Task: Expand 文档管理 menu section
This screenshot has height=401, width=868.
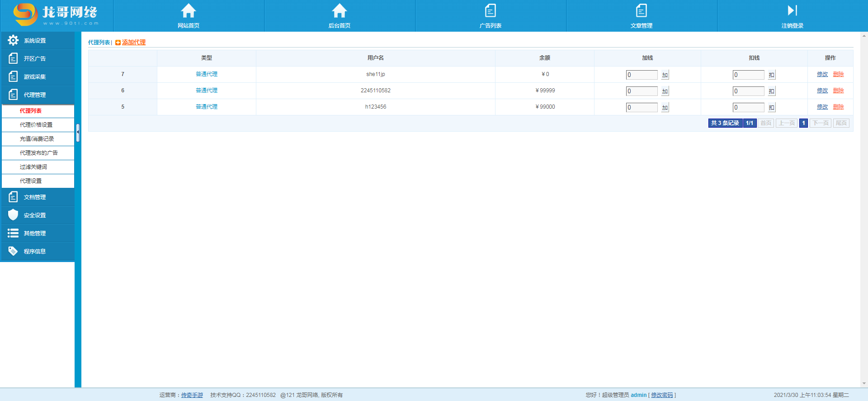Action: click(x=38, y=197)
